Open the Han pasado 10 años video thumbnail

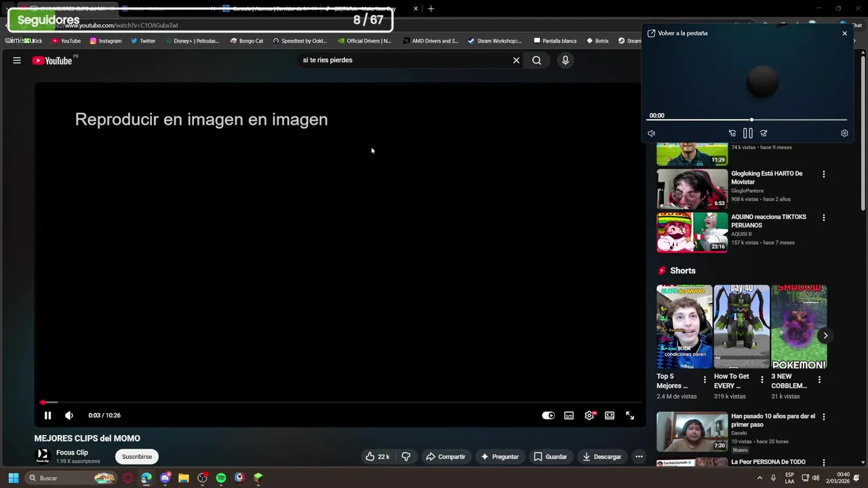[692, 431]
